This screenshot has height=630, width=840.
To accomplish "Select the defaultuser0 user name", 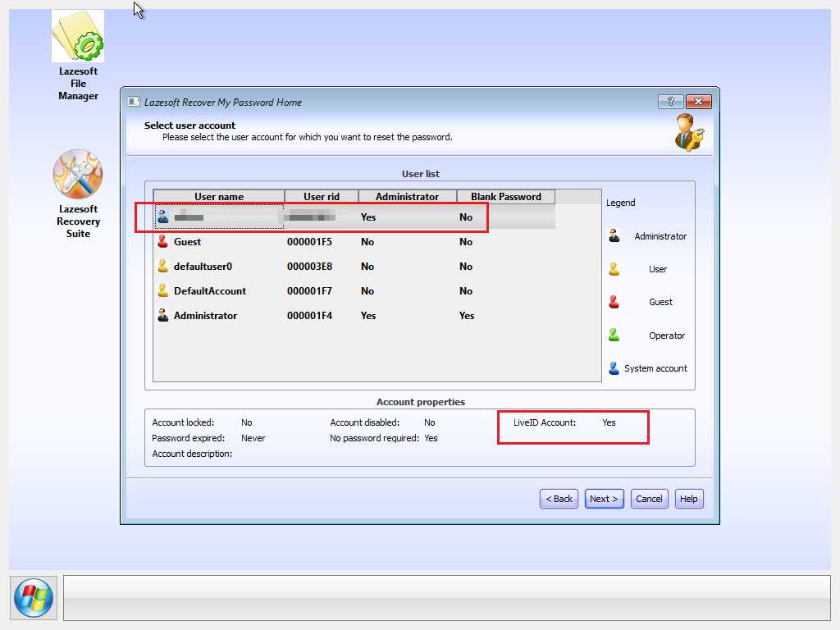I will click(203, 267).
